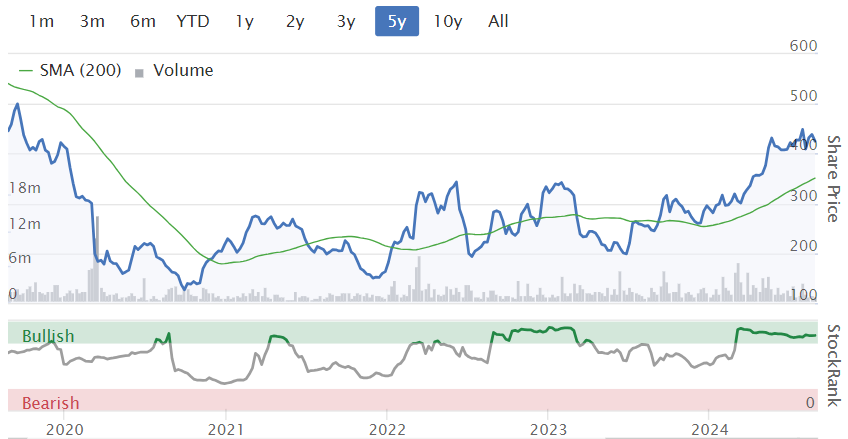The width and height of the screenshot is (848, 439).
Task: Select the 3m time range
Action: [x=92, y=22]
